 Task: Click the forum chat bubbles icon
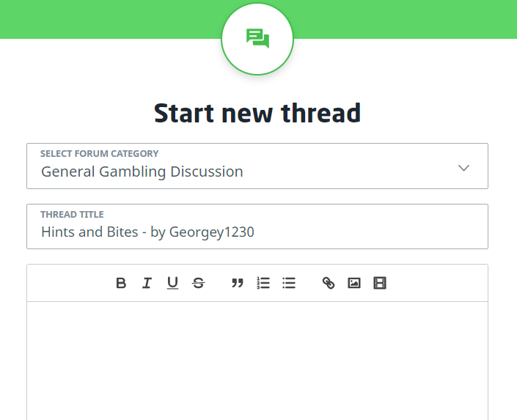coord(257,38)
